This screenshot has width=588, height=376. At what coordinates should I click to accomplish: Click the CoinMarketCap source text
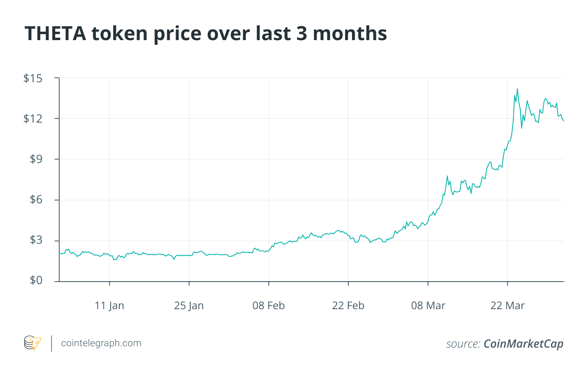pos(524,344)
